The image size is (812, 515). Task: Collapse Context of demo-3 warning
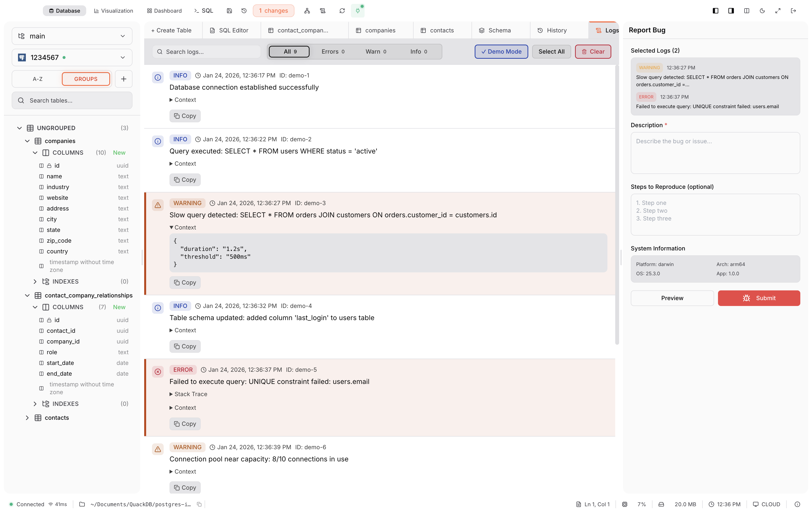[183, 228]
